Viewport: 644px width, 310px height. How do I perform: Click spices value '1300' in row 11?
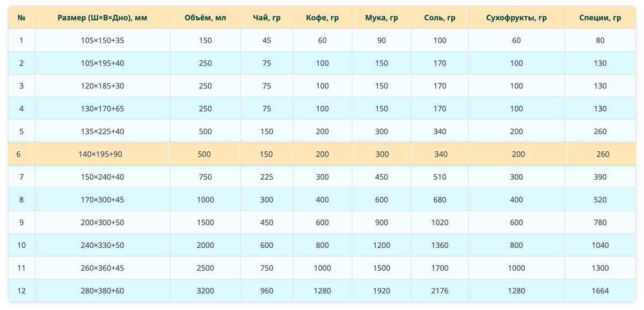(x=600, y=268)
